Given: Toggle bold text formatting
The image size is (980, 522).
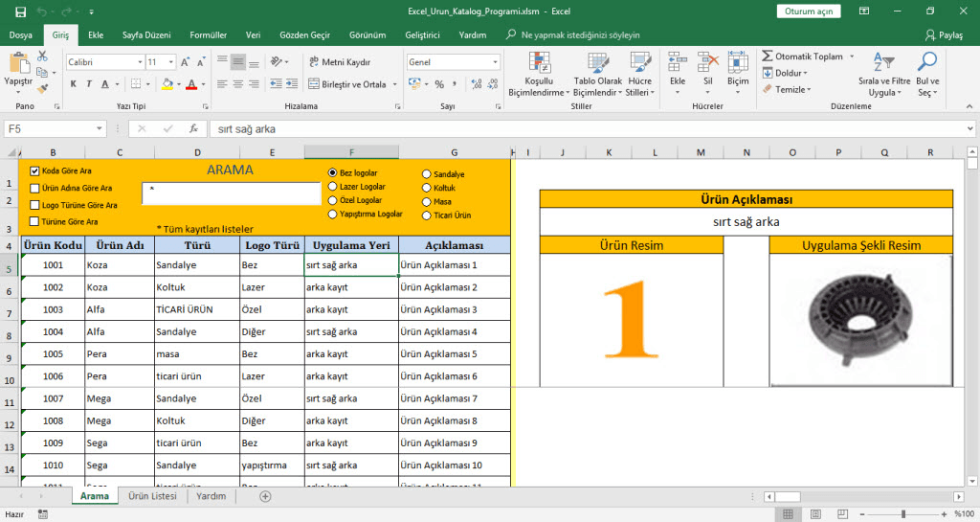Looking at the screenshot, I should pyautogui.click(x=73, y=84).
